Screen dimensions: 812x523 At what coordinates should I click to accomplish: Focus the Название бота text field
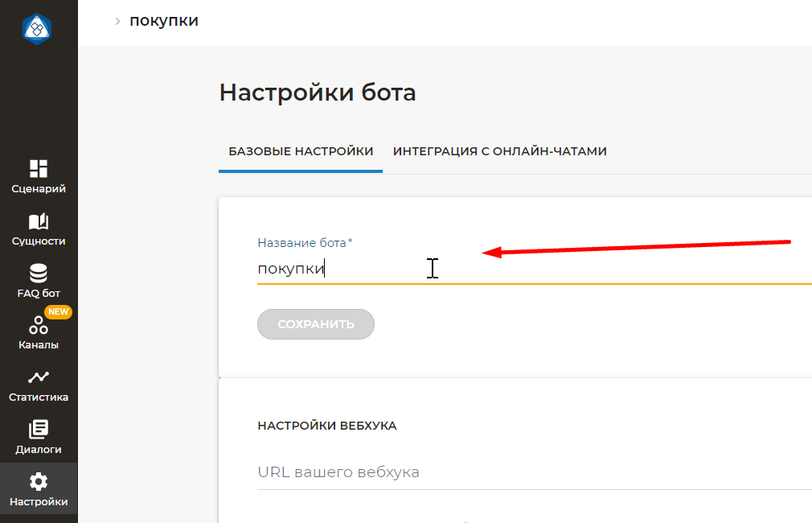tap(531, 269)
